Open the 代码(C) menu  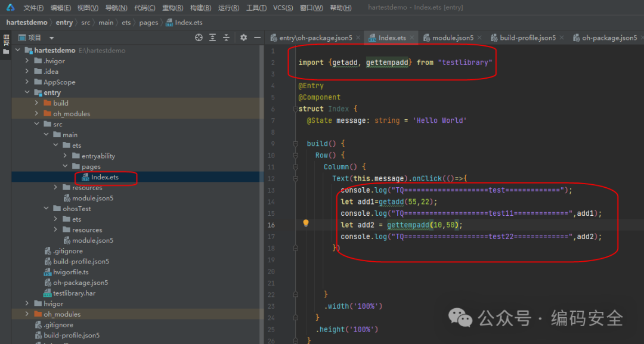tap(144, 8)
